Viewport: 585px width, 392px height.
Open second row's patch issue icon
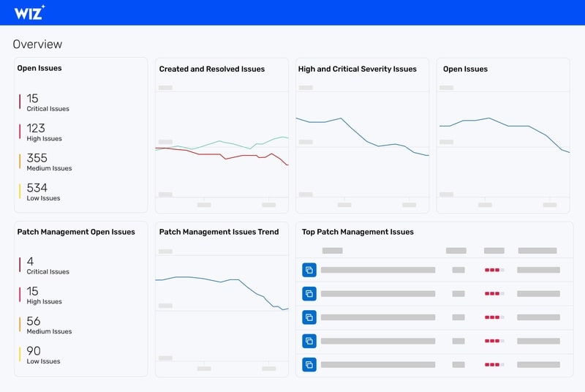pyautogui.click(x=309, y=293)
